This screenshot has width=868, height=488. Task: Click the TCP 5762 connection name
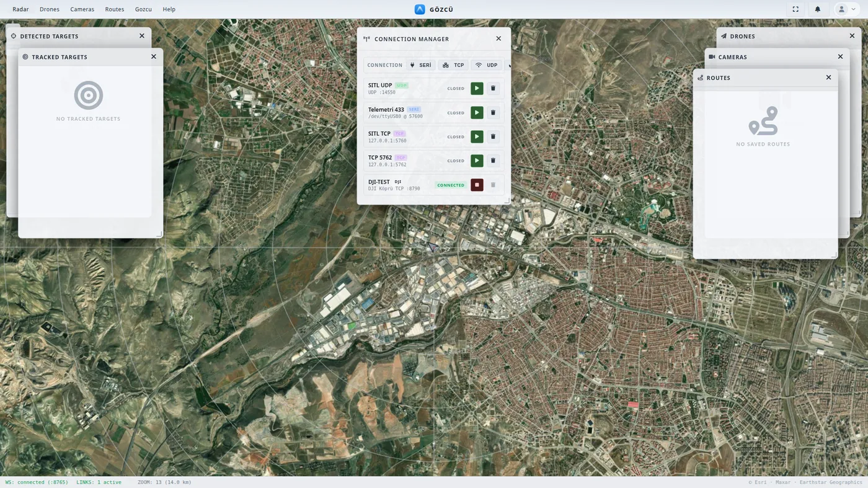[380, 157]
